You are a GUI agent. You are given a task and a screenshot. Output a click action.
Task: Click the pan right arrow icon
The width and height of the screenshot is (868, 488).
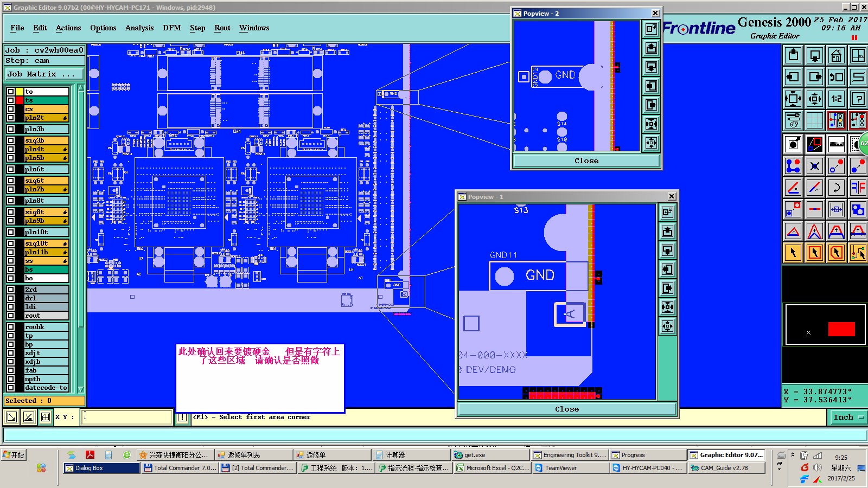pyautogui.click(x=815, y=77)
